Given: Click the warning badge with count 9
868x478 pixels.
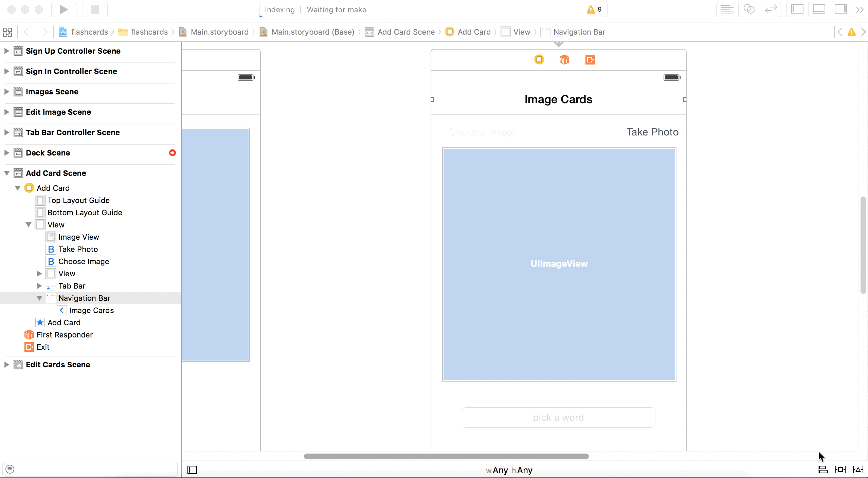Looking at the screenshot, I should (x=595, y=9).
